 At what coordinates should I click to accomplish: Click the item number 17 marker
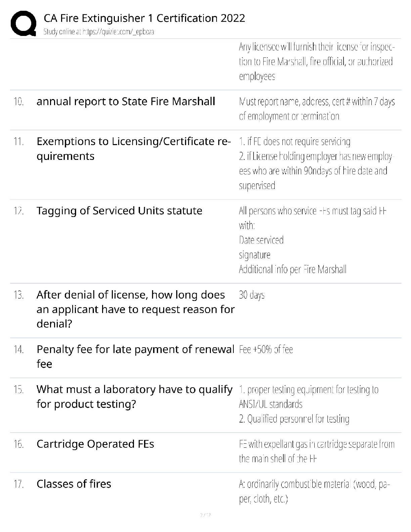coord(18,484)
